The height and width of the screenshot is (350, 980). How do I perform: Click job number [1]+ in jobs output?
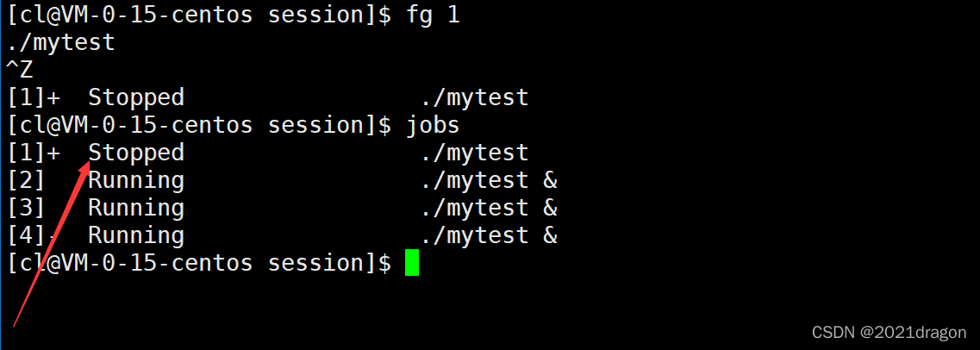(34, 153)
